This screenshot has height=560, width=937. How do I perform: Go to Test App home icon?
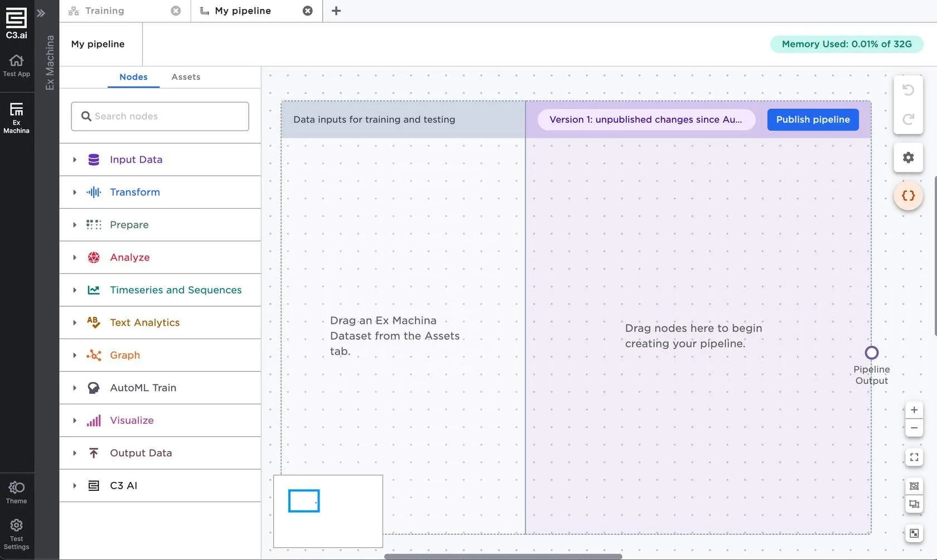click(x=17, y=65)
